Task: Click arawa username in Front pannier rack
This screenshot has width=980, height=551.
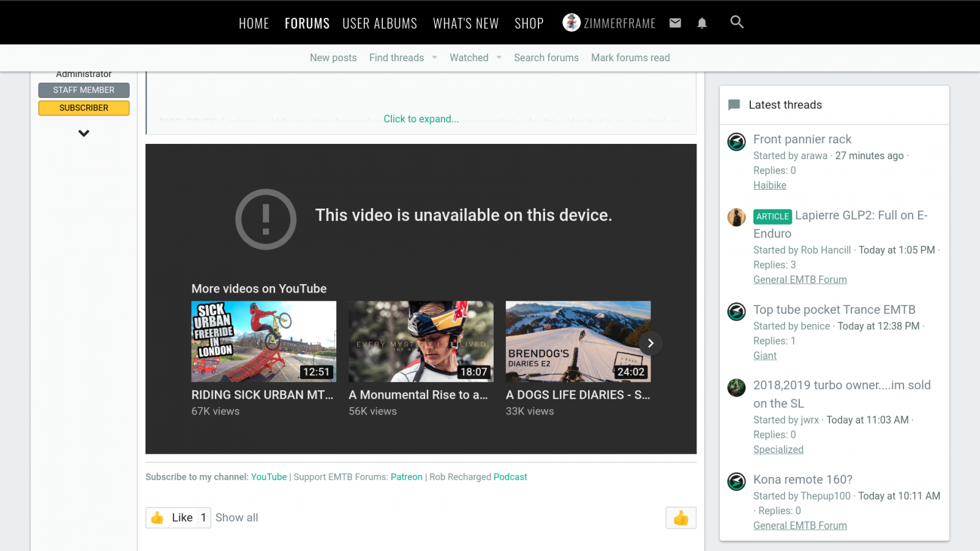Action: [x=814, y=156]
